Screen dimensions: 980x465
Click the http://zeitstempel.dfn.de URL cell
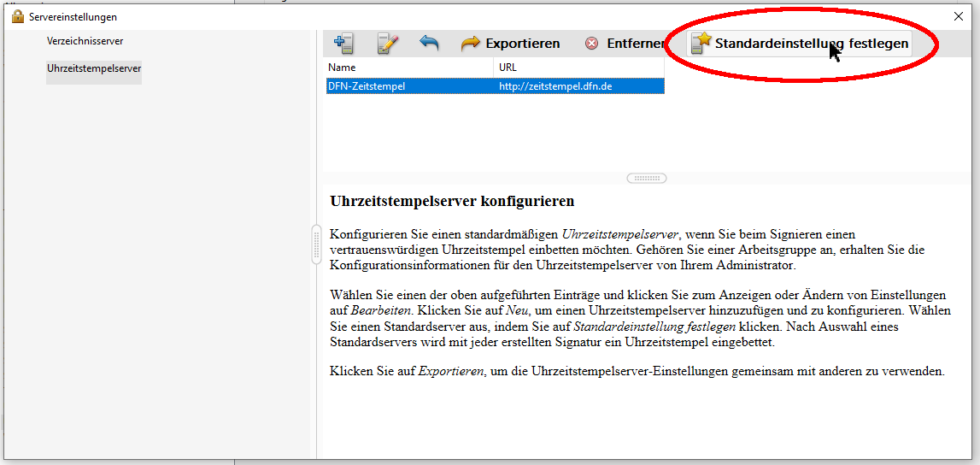pyautogui.click(x=555, y=85)
